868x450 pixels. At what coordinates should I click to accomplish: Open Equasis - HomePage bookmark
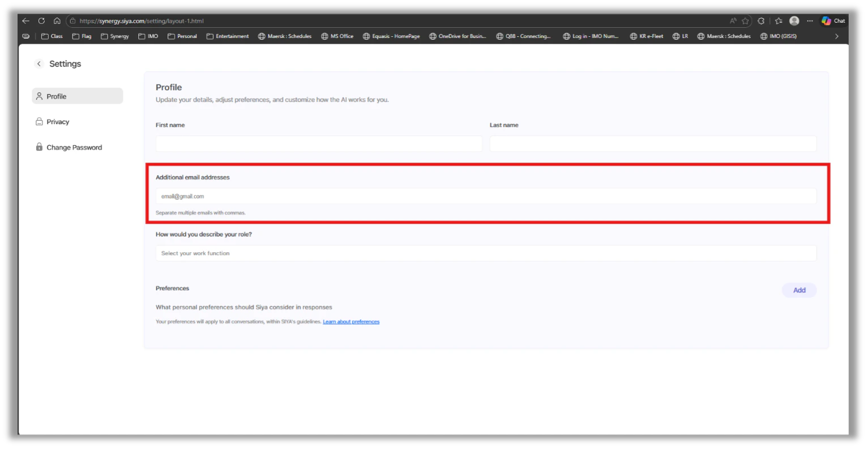coord(392,36)
